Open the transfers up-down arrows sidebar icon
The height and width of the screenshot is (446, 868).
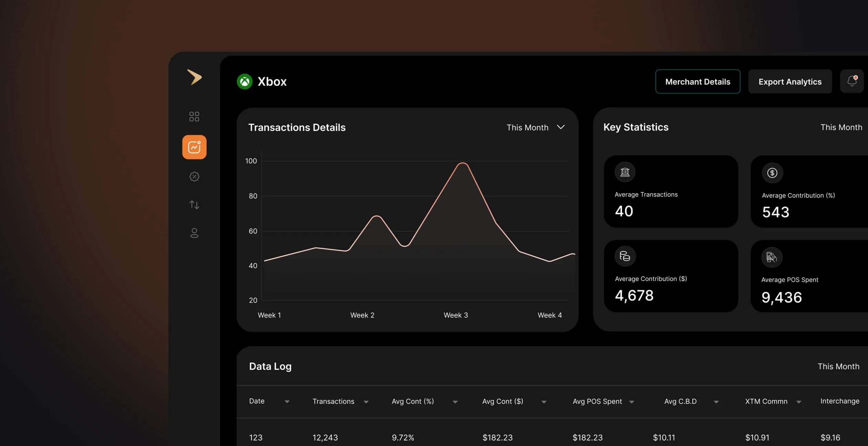(194, 205)
